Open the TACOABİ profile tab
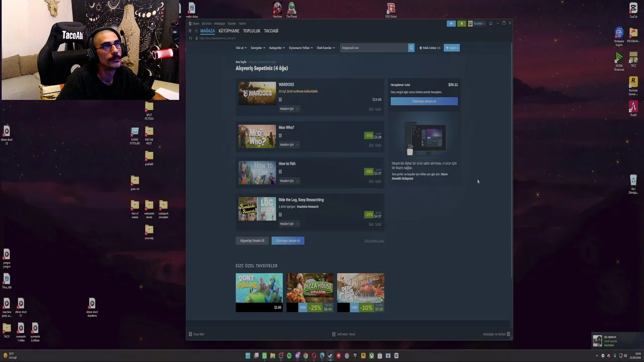This screenshot has width=644, height=362. pyautogui.click(x=271, y=31)
